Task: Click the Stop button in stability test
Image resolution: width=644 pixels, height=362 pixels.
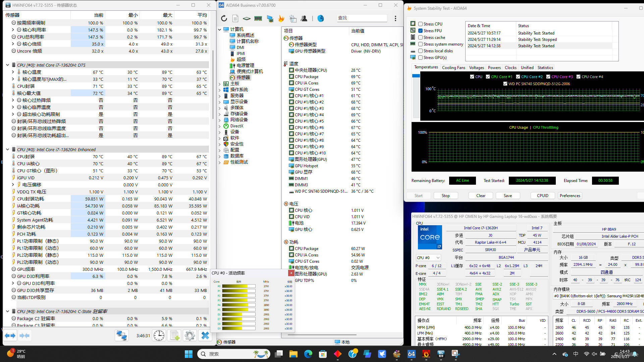Action: pos(445,196)
